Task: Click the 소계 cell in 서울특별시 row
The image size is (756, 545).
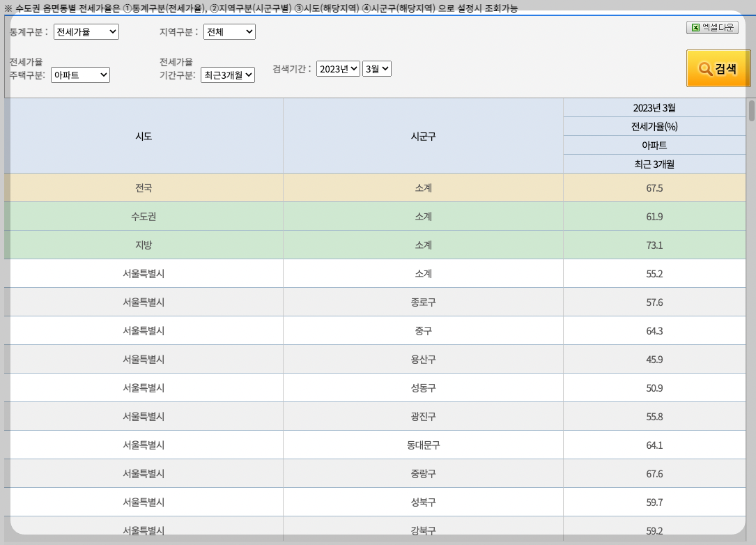Action: click(423, 273)
